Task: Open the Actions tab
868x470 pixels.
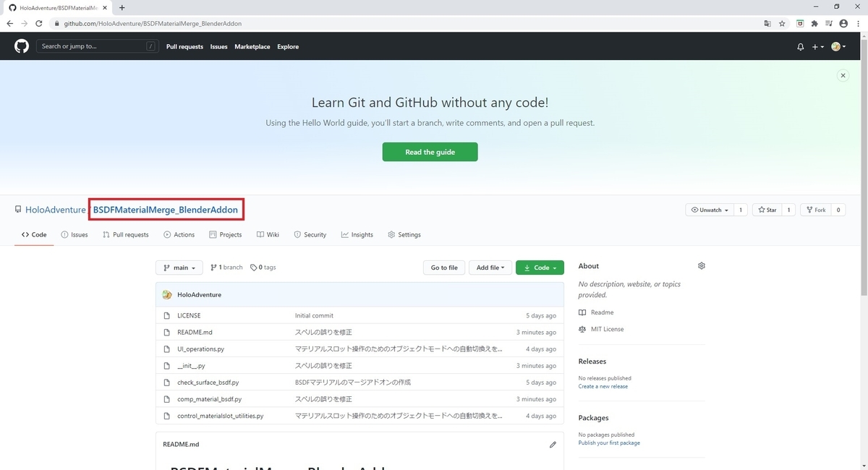Action: coord(179,235)
